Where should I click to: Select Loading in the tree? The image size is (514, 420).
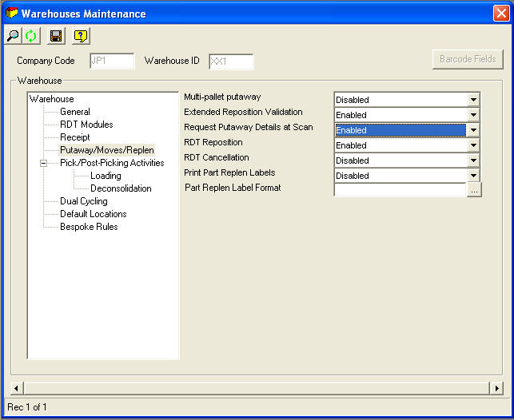coord(106,176)
